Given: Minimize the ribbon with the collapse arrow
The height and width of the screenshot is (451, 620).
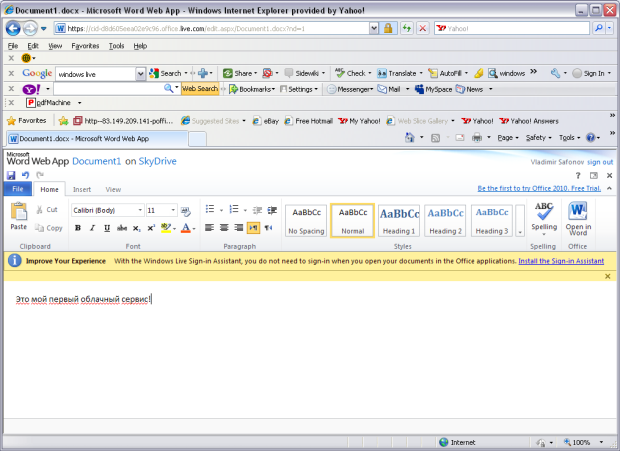Looking at the screenshot, I should 609,188.
